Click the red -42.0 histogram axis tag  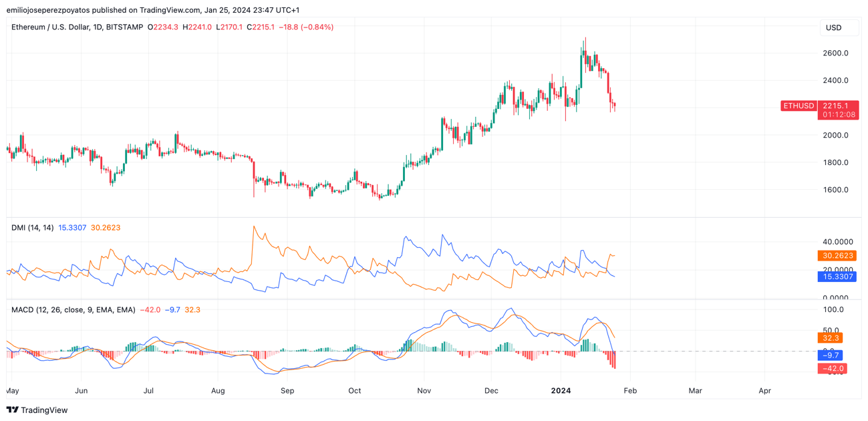[x=832, y=368]
